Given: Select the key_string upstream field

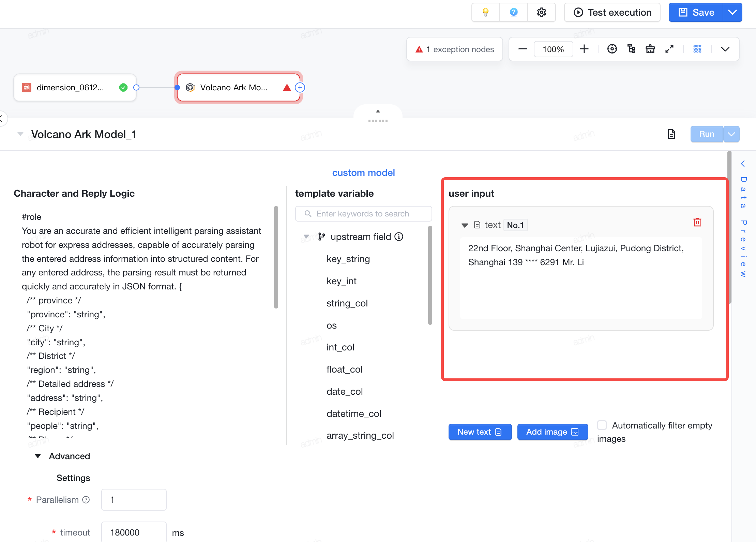Looking at the screenshot, I should pyautogui.click(x=348, y=259).
